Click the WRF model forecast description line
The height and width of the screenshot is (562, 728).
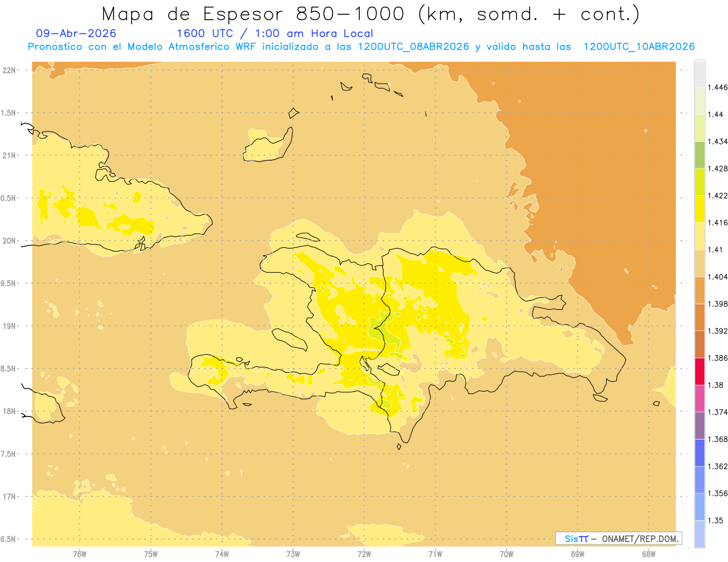click(x=361, y=47)
